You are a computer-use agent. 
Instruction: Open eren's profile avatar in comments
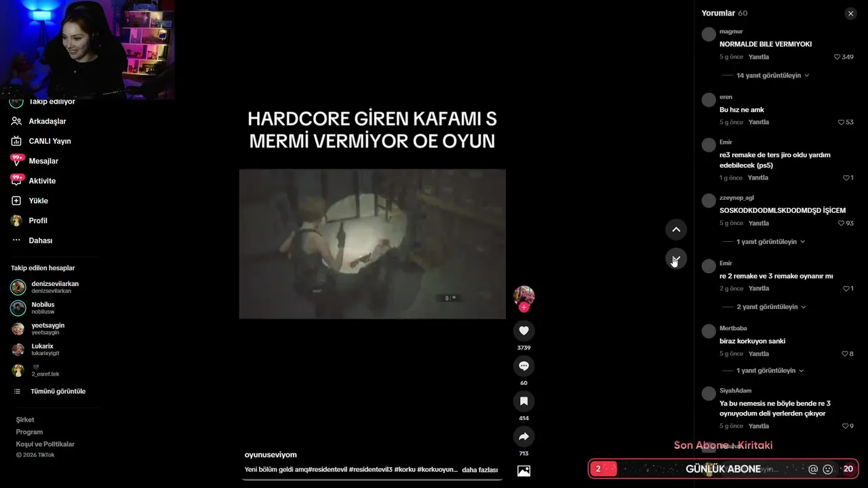click(709, 100)
